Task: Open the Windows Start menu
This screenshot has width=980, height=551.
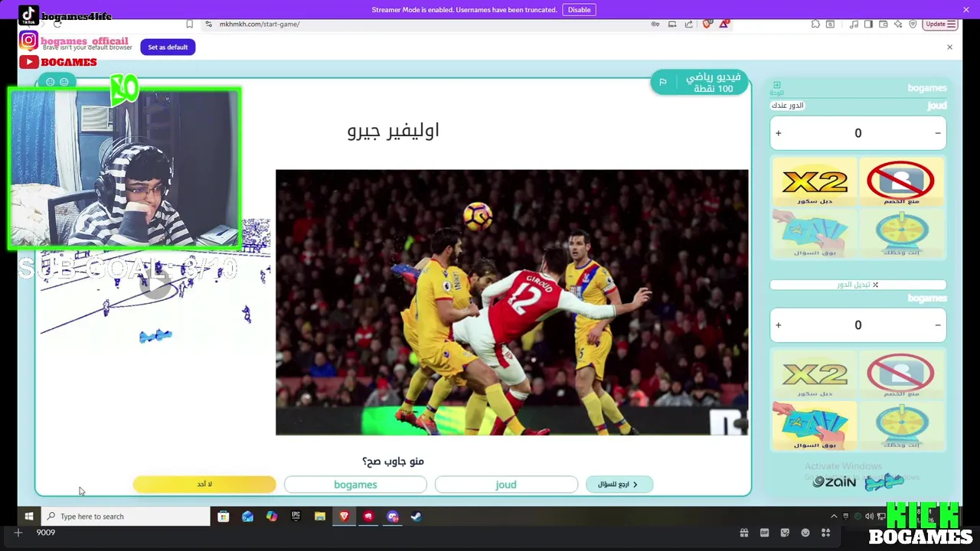Action: click(29, 517)
